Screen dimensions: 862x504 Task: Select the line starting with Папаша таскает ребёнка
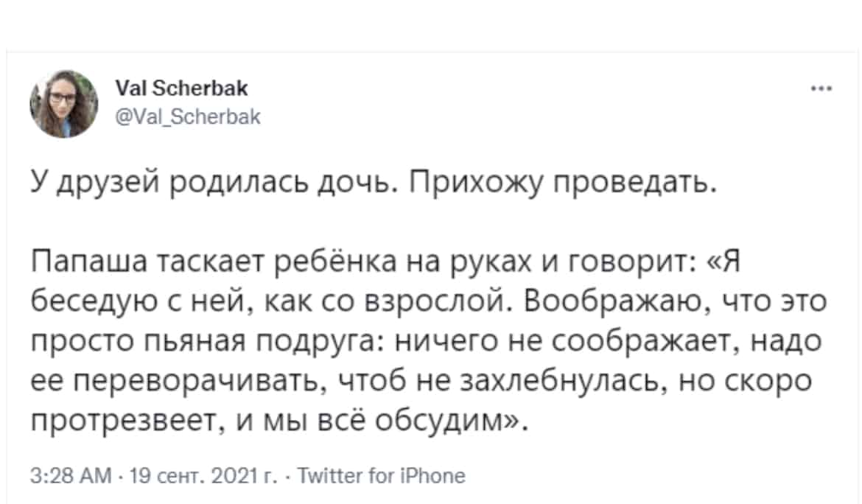tap(385, 261)
